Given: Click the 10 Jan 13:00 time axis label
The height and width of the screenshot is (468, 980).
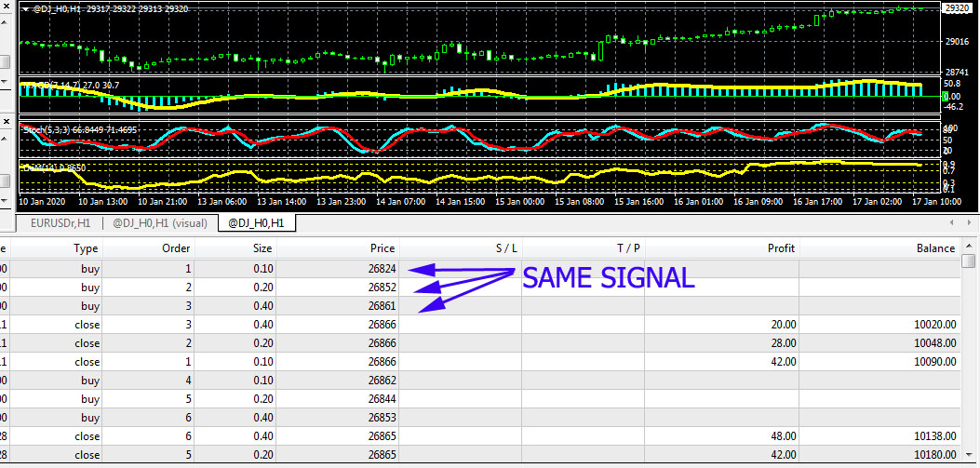Looking at the screenshot, I should point(104,203).
